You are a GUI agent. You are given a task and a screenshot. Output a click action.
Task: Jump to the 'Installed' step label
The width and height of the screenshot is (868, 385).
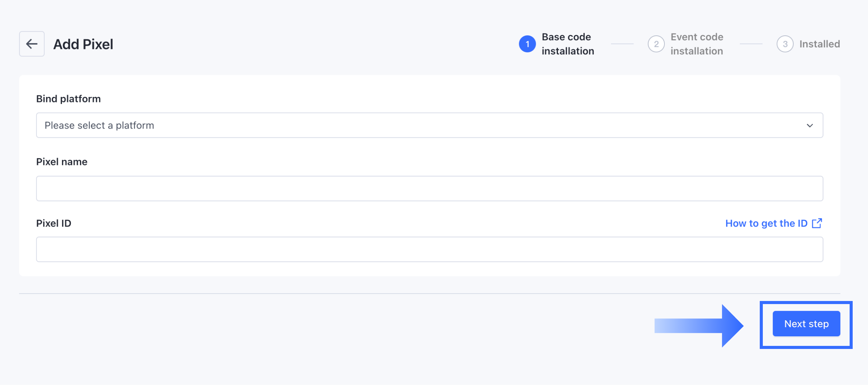tap(819, 44)
